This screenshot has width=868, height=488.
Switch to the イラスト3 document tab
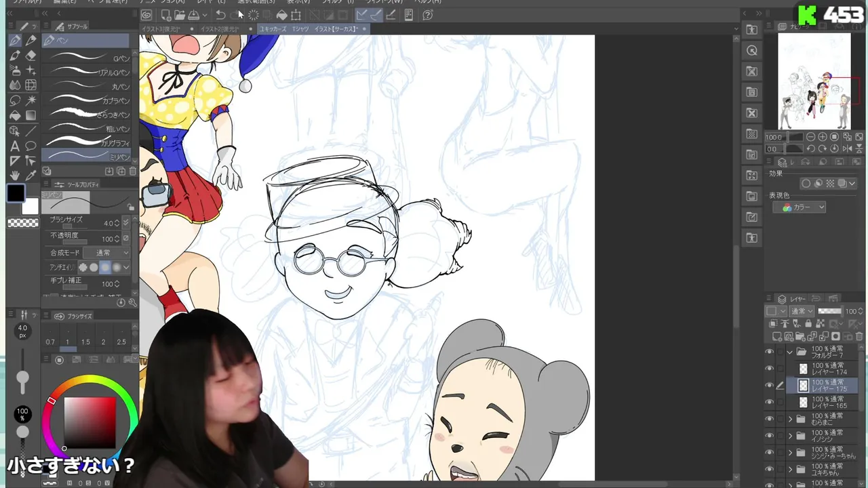tap(161, 29)
